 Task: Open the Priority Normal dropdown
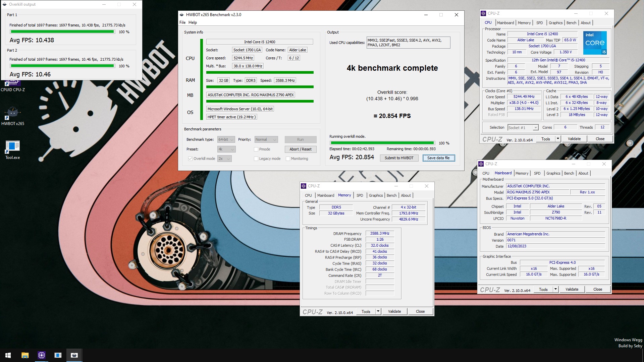click(x=266, y=140)
